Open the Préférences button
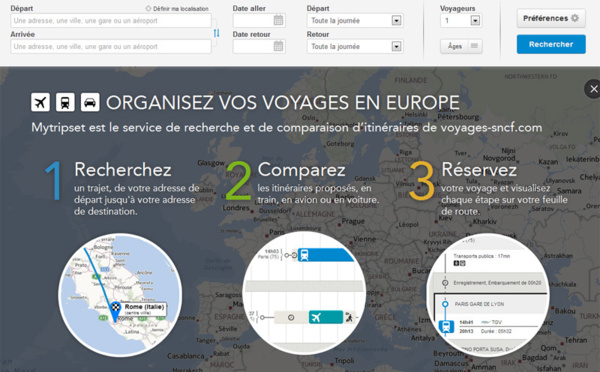The image size is (600, 372). (x=551, y=18)
